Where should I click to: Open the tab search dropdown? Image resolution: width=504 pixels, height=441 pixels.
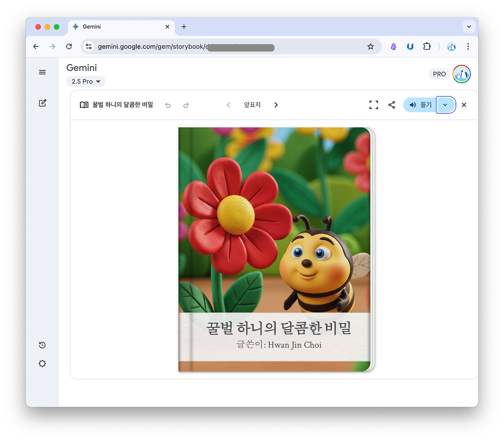click(x=469, y=27)
